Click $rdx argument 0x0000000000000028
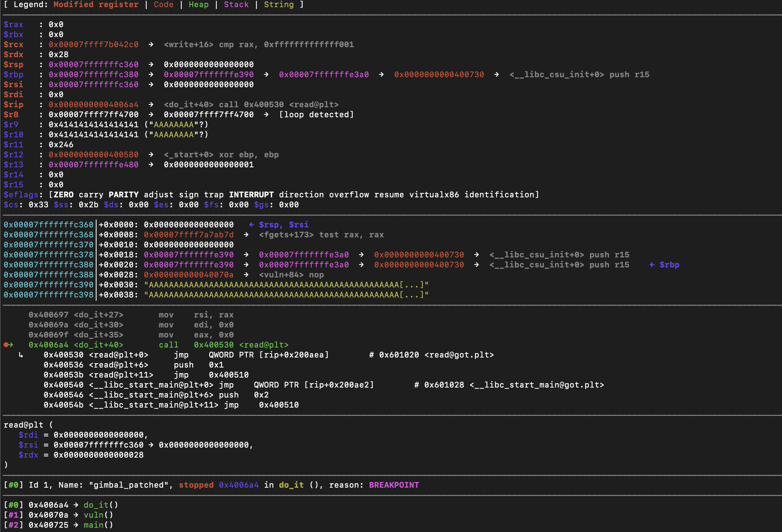This screenshot has width=782, height=532. tap(98, 455)
